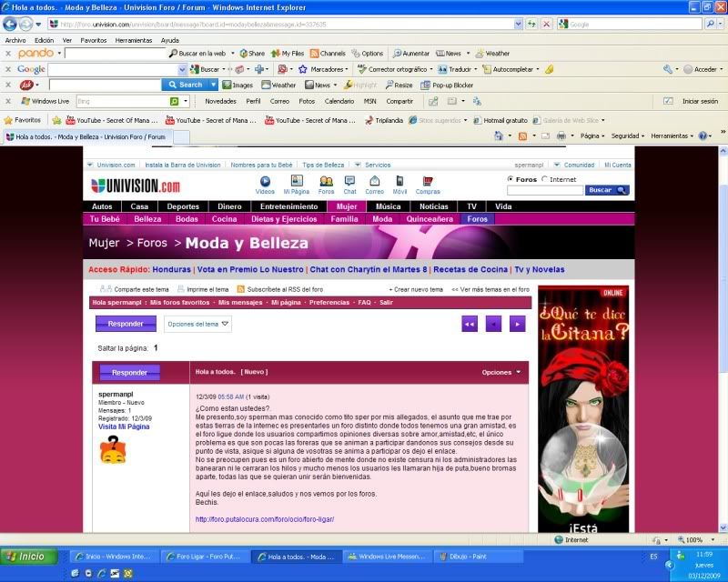728x582 pixels.
Task: Open the zoom level 100% control
Action: 695,540
